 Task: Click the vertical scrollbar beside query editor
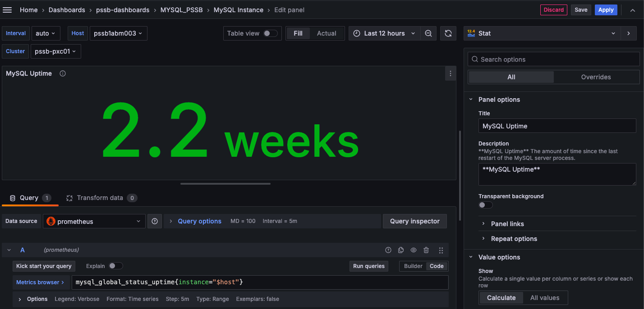pos(459,176)
